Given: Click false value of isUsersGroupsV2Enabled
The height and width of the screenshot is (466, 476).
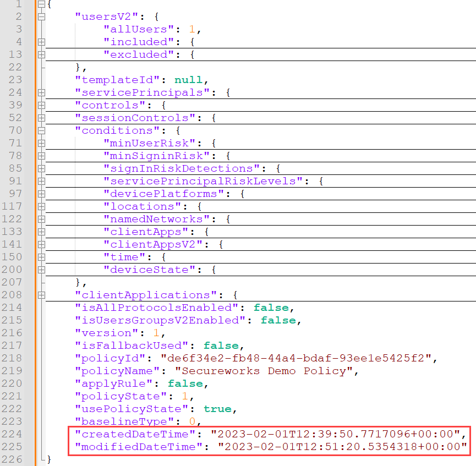Looking at the screenshot, I should point(278,320).
